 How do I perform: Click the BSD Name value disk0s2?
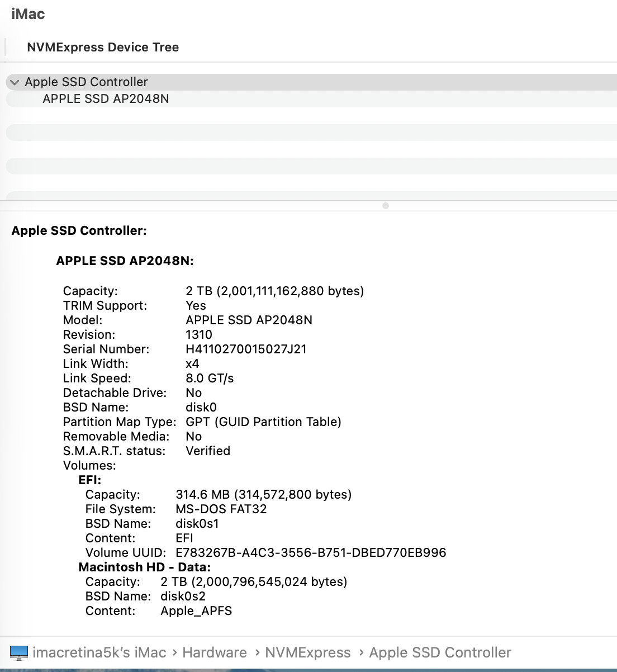click(x=183, y=597)
